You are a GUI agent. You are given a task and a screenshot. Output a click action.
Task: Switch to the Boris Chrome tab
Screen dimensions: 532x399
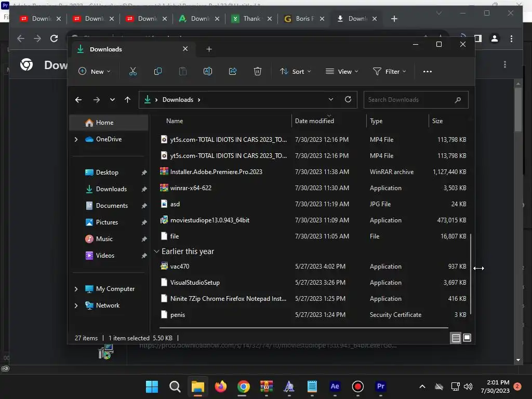(304, 19)
